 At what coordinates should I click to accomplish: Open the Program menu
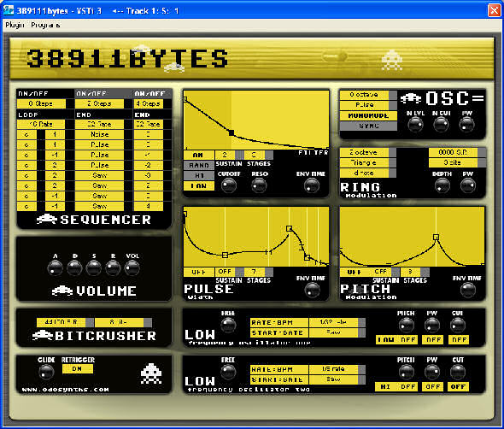45,25
